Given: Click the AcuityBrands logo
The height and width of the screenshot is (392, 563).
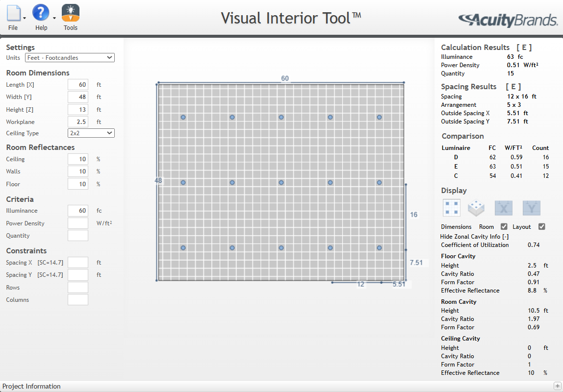Looking at the screenshot, I should [x=509, y=20].
